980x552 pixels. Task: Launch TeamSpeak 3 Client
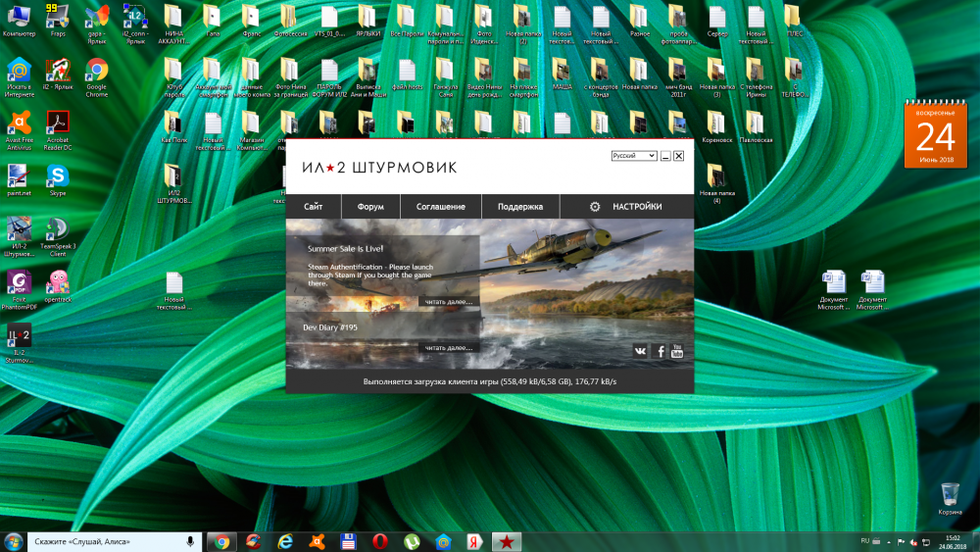(x=58, y=236)
